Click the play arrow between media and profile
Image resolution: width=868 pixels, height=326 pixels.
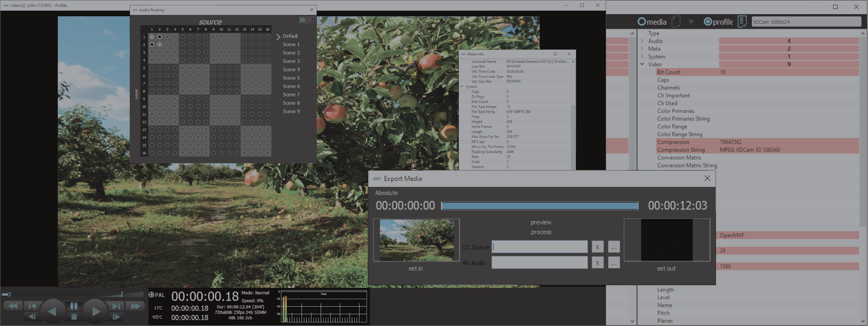click(x=691, y=21)
